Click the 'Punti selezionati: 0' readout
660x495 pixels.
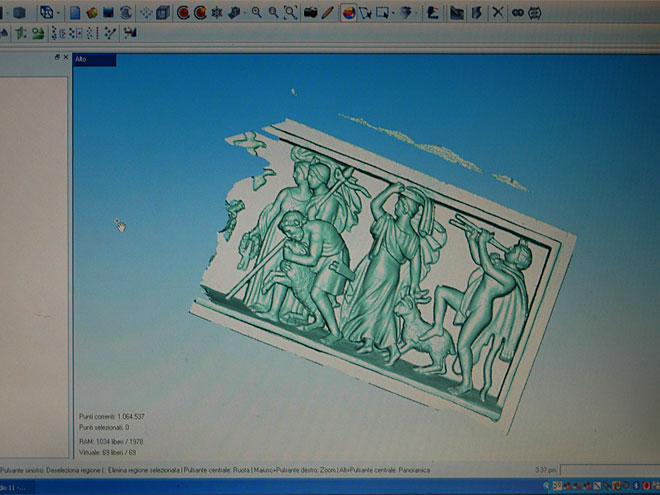[x=104, y=427]
